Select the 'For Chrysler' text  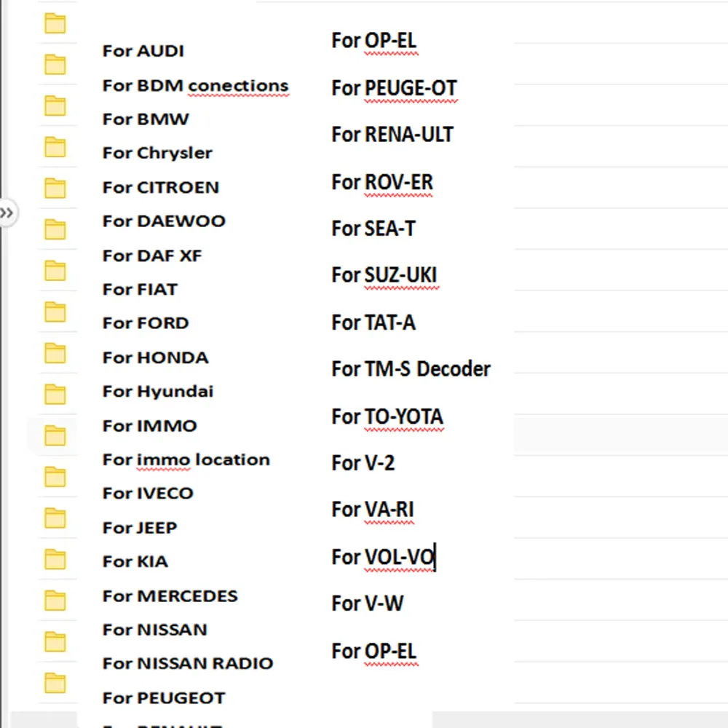157,153
